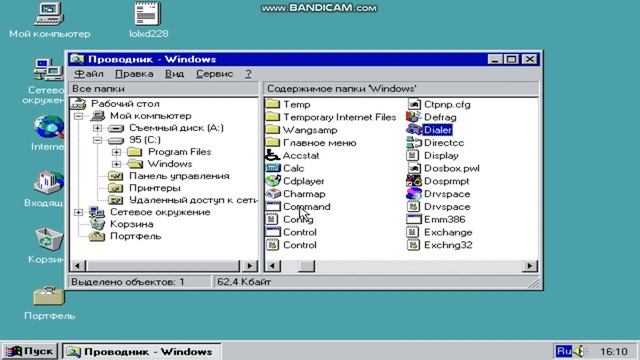Image resolution: width=640 pixels, height=360 pixels.
Task: Select Корзина in the folder tree
Action: (131, 224)
